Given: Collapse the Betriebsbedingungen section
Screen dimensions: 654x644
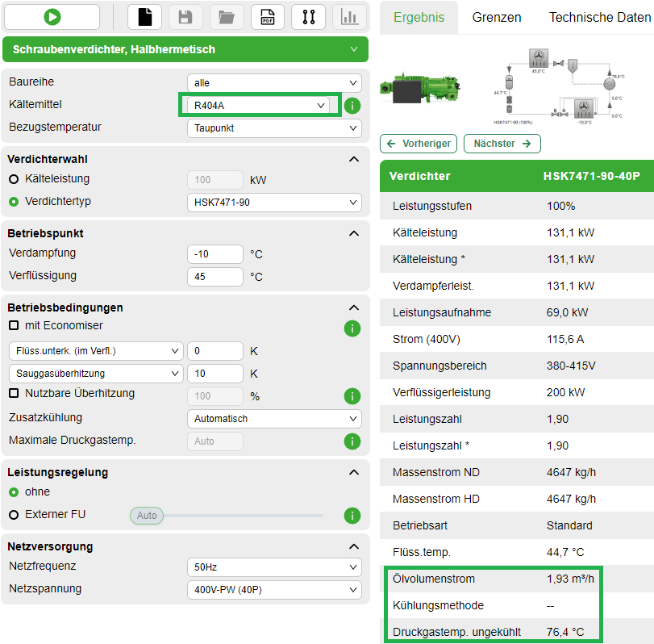Looking at the screenshot, I should pyautogui.click(x=352, y=307).
